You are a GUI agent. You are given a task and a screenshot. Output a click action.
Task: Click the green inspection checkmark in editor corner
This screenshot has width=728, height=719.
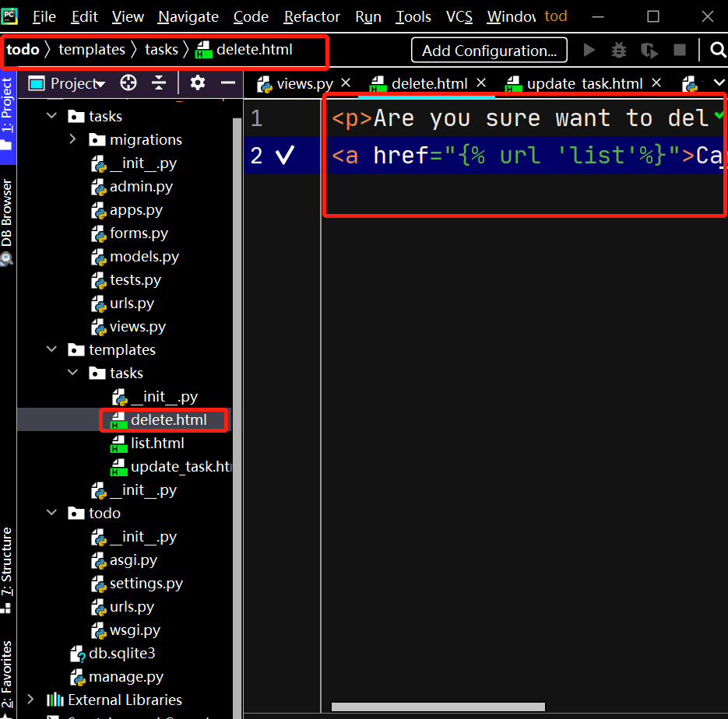tap(719, 114)
